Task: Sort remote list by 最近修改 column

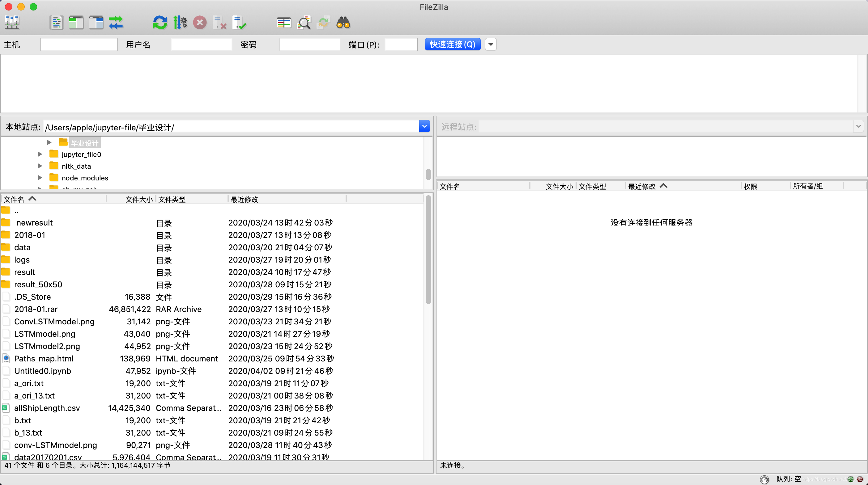Action: 642,186
